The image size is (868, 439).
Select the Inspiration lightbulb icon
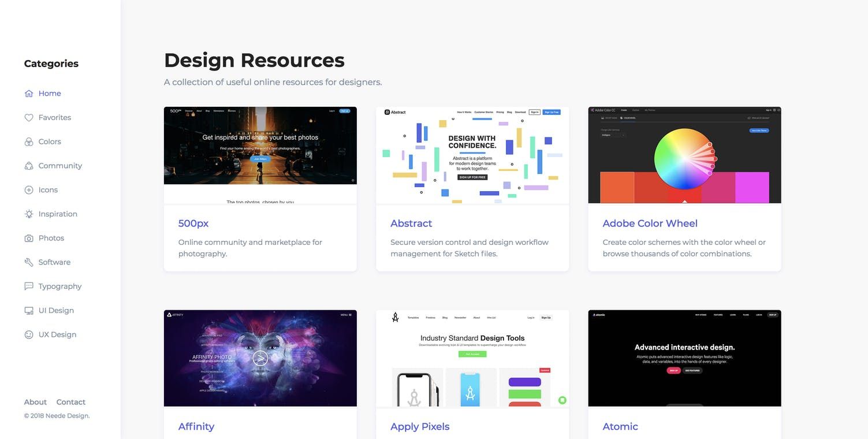point(28,214)
